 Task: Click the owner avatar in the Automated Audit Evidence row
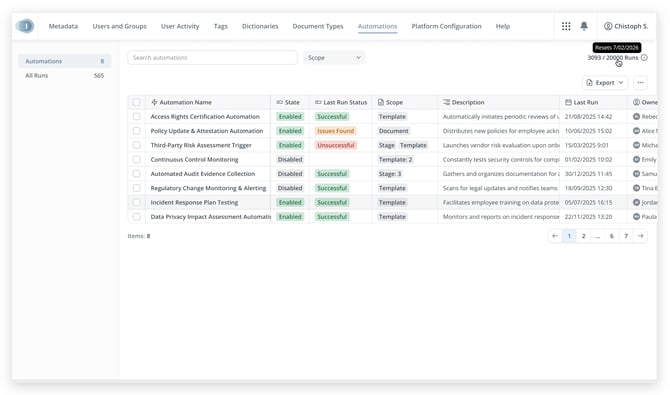636,174
